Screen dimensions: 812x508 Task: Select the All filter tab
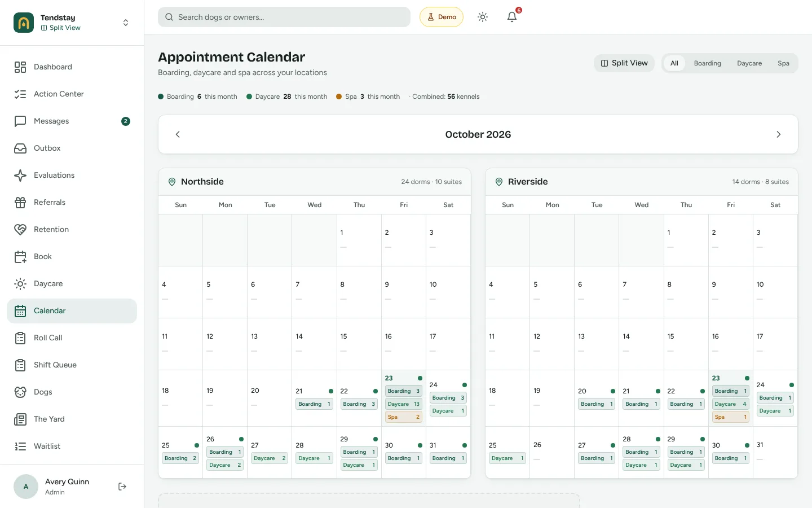pyautogui.click(x=674, y=63)
